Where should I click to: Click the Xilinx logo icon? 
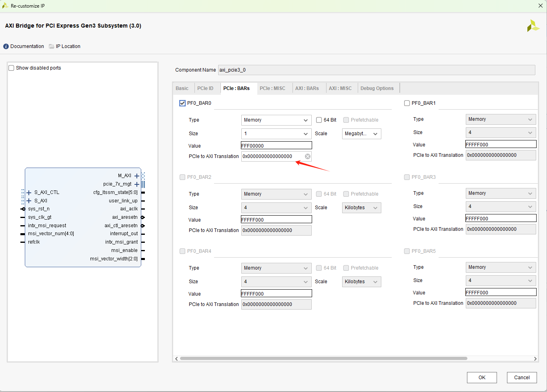(x=533, y=26)
